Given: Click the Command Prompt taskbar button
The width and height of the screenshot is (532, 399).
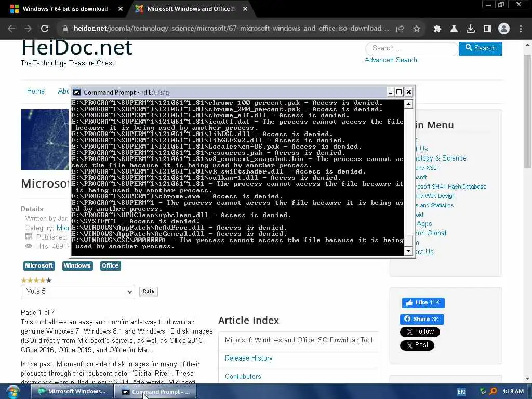Looking at the screenshot, I should [x=155, y=392].
